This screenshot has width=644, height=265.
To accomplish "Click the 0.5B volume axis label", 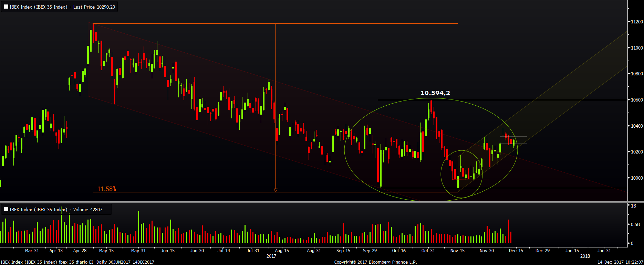I will [635, 224].
